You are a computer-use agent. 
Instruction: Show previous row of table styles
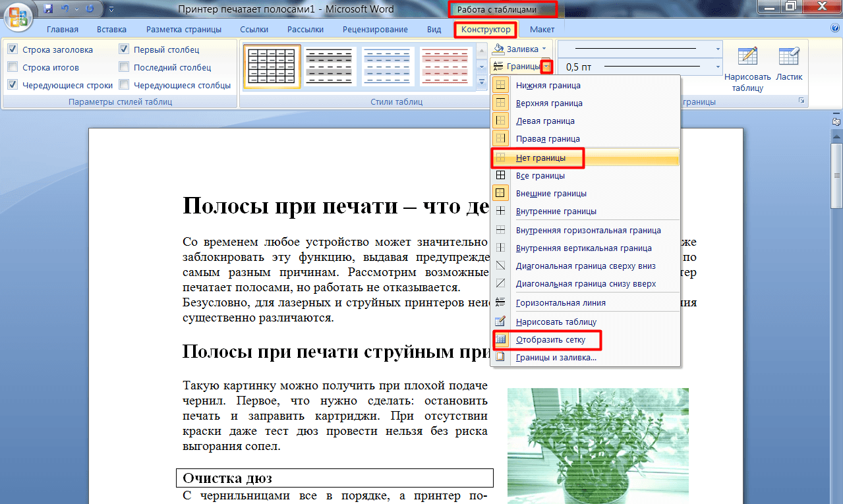[481, 52]
